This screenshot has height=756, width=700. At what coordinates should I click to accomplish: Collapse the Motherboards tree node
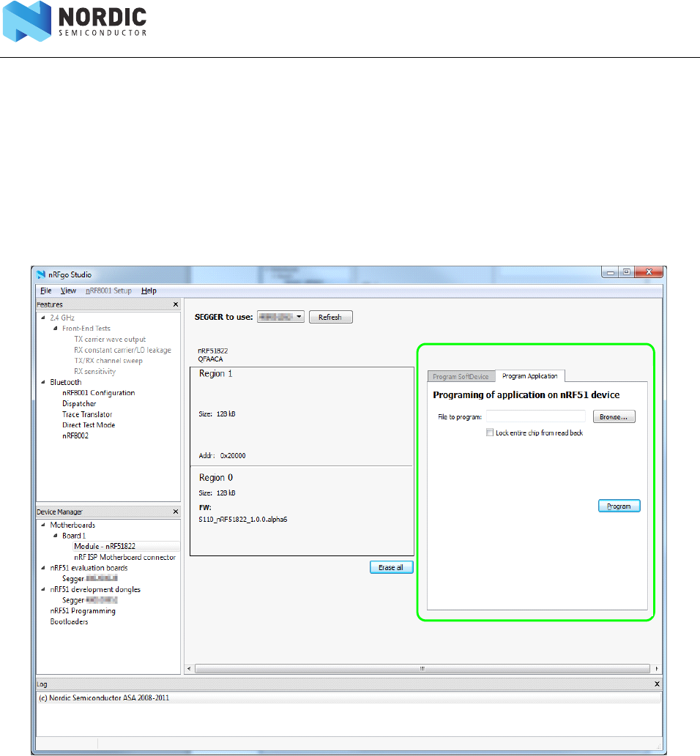(43, 525)
